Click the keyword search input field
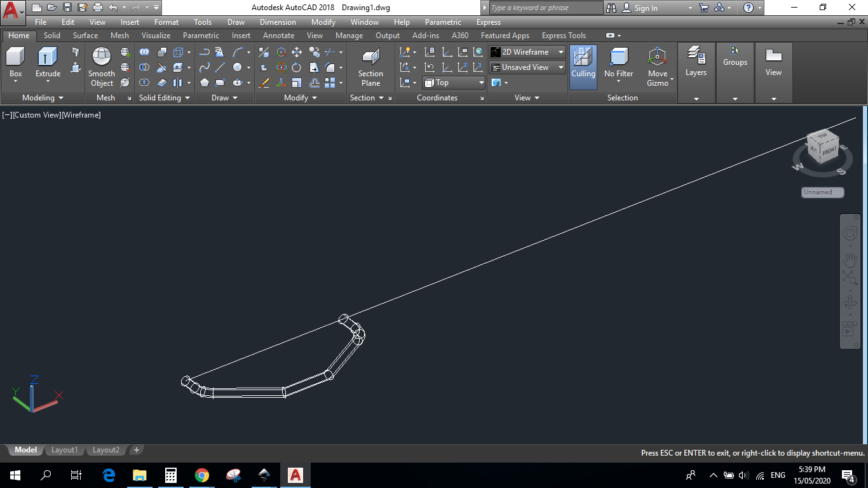The width and height of the screenshot is (868, 488). point(545,8)
